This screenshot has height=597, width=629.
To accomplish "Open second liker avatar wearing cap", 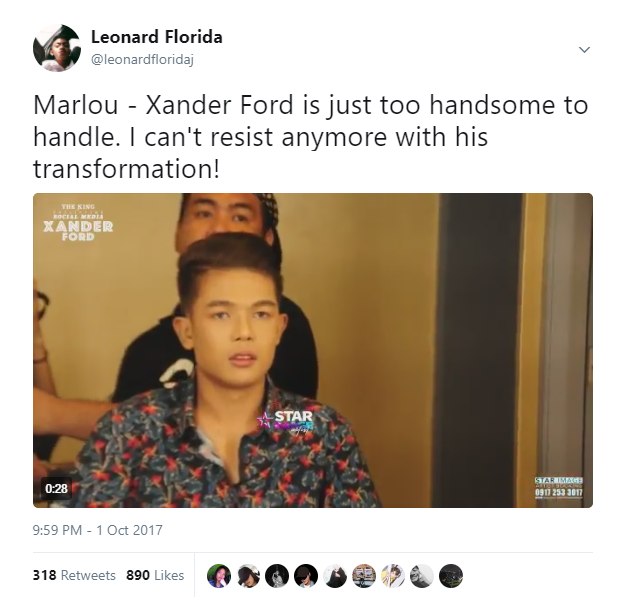I will tap(248, 576).
